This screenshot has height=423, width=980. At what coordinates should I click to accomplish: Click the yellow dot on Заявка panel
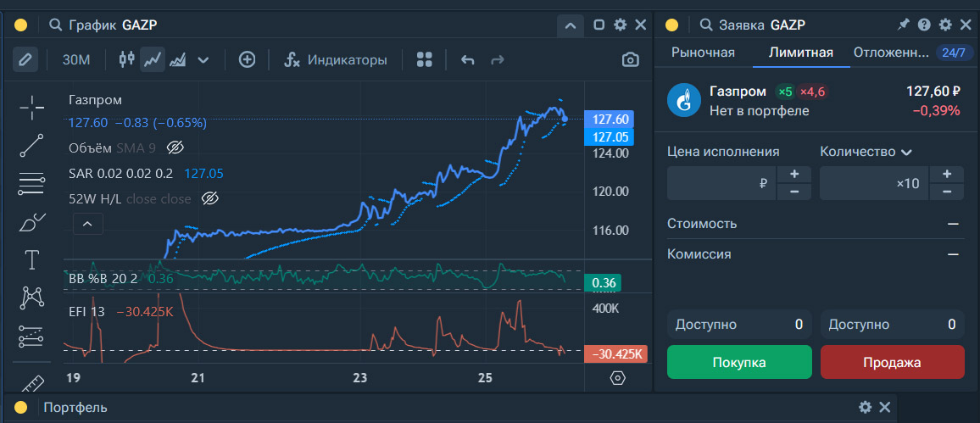click(671, 25)
